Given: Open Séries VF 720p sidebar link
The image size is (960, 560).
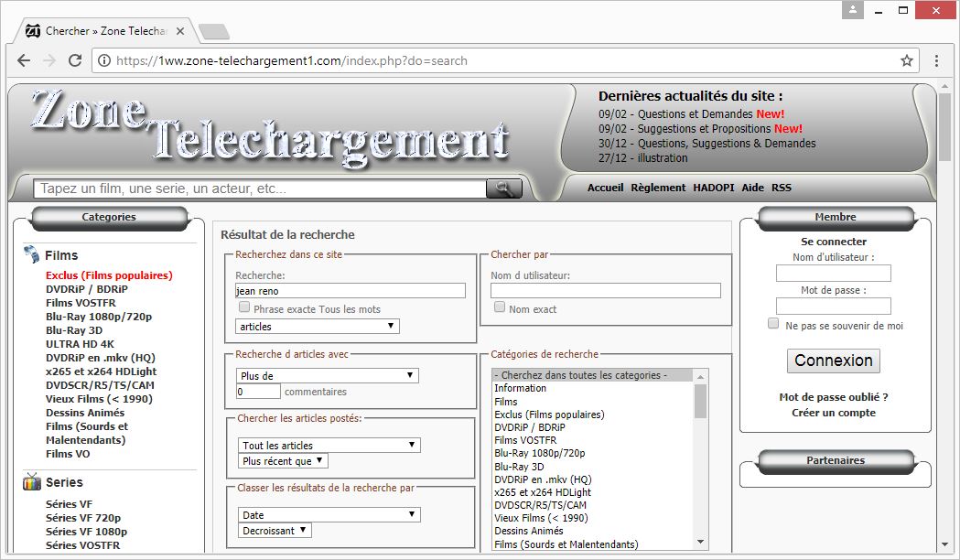Looking at the screenshot, I should pyautogui.click(x=83, y=518).
